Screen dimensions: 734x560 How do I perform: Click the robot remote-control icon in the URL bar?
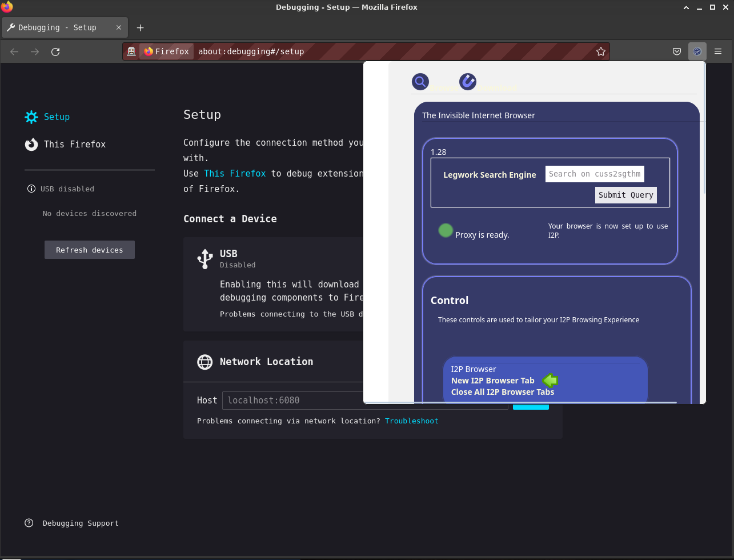click(x=131, y=51)
